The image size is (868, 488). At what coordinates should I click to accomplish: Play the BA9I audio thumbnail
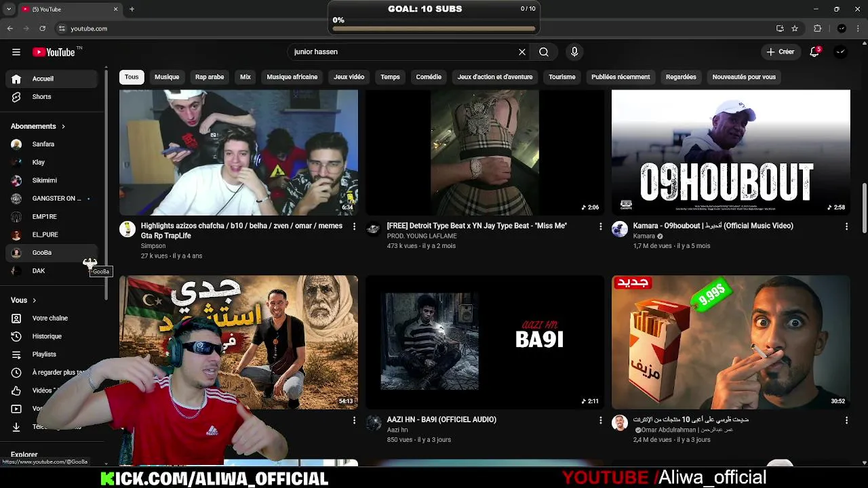click(x=485, y=342)
